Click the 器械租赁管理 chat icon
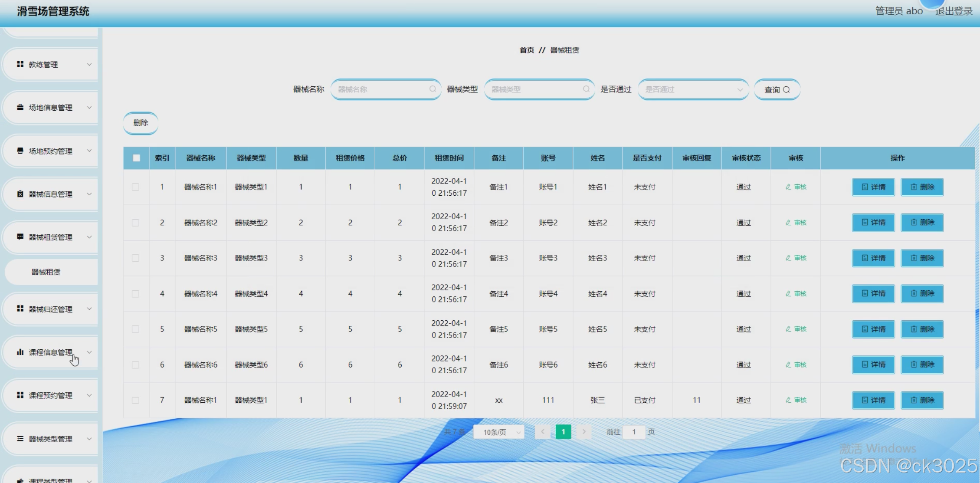The width and height of the screenshot is (980, 483). 20,237
